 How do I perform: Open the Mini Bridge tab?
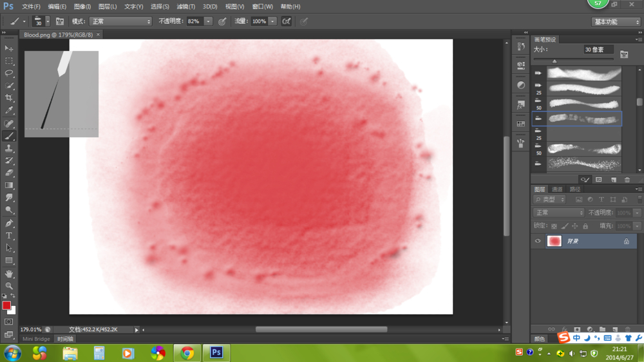(36, 339)
